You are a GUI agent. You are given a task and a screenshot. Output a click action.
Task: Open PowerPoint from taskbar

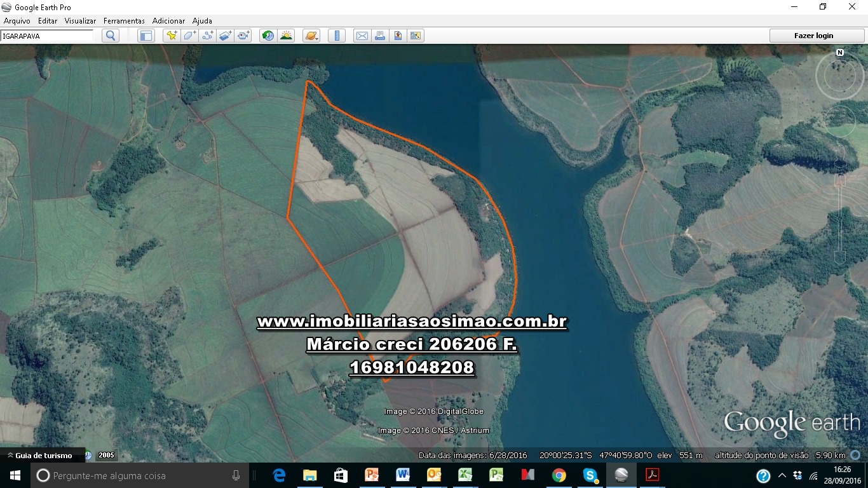point(372,475)
